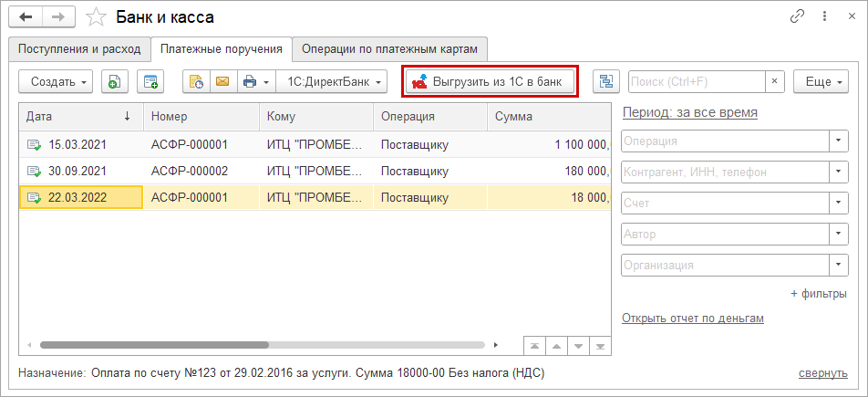This screenshot has width=868, height=397.
Task: Click the Контрагент, ИНН, телефон field
Action: [x=724, y=172]
